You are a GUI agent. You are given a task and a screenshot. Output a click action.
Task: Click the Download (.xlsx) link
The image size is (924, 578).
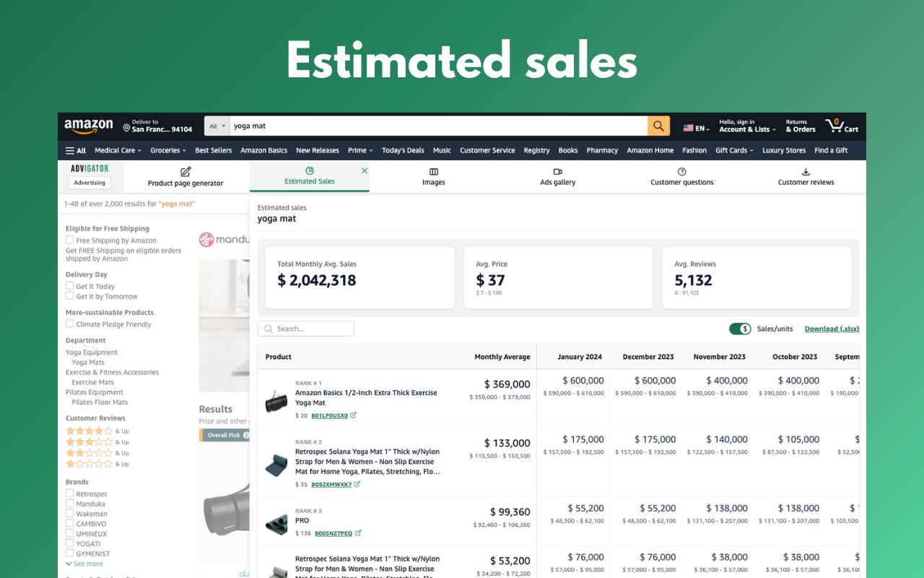[832, 329]
